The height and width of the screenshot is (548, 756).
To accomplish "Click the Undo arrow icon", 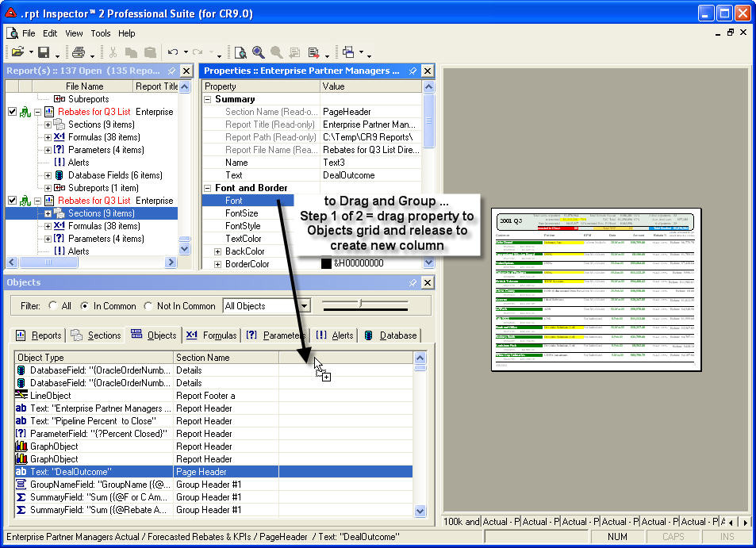I will (173, 52).
